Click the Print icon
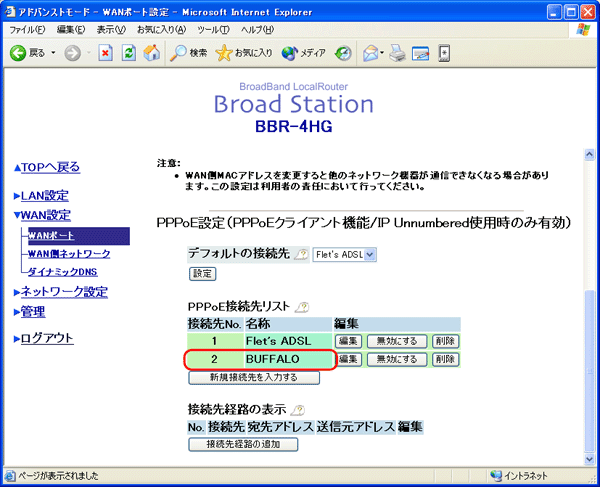Screen dimensions: 600x487 [x=398, y=53]
